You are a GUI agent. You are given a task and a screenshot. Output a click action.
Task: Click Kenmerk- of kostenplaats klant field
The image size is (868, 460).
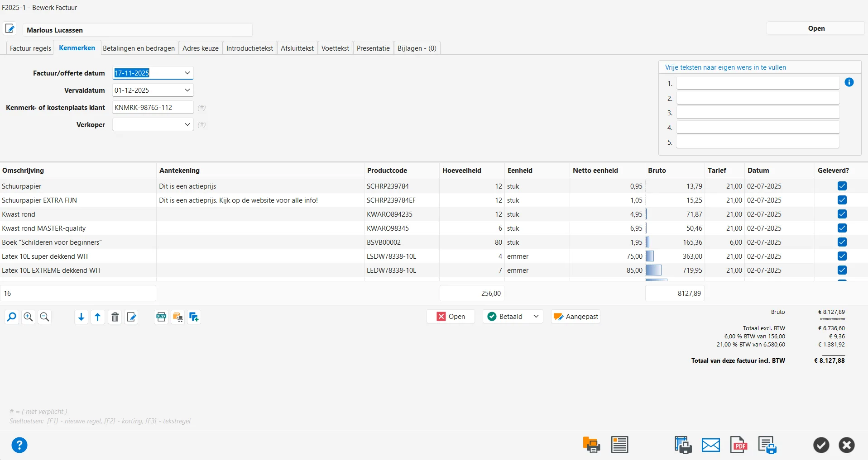153,107
